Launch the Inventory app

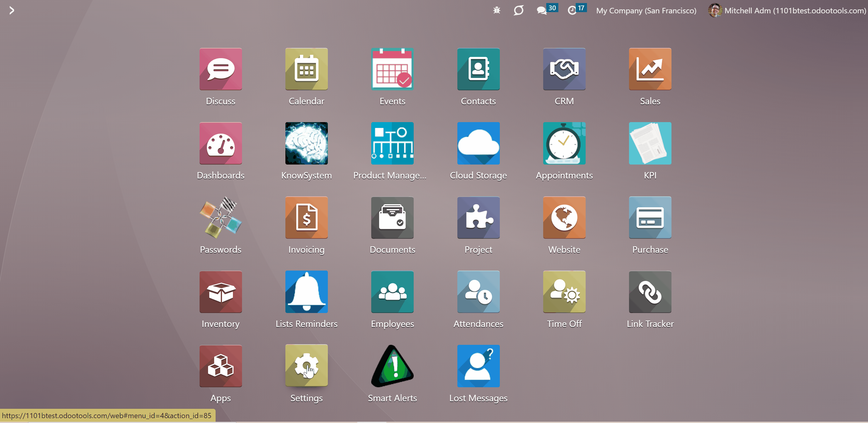[221, 292]
